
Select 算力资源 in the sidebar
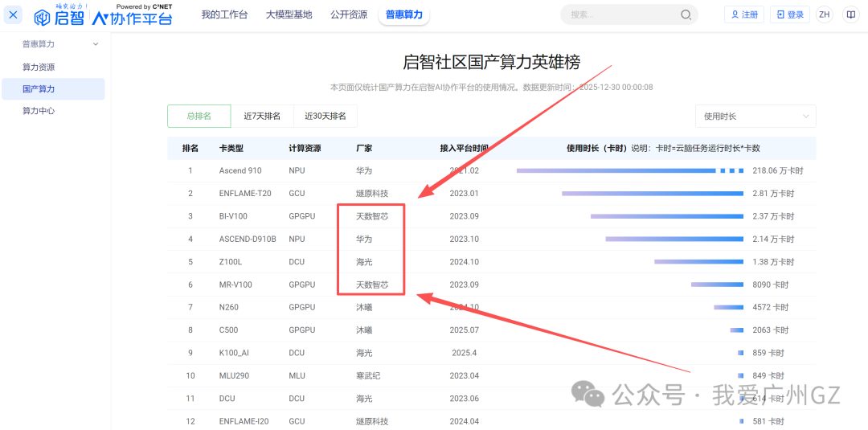click(x=39, y=68)
